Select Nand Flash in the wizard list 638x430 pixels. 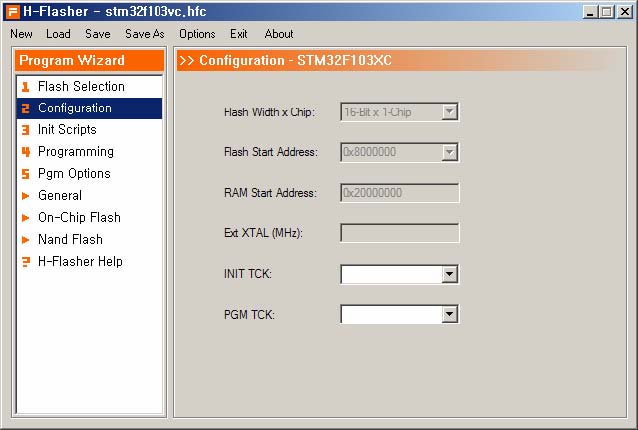[x=89, y=240]
